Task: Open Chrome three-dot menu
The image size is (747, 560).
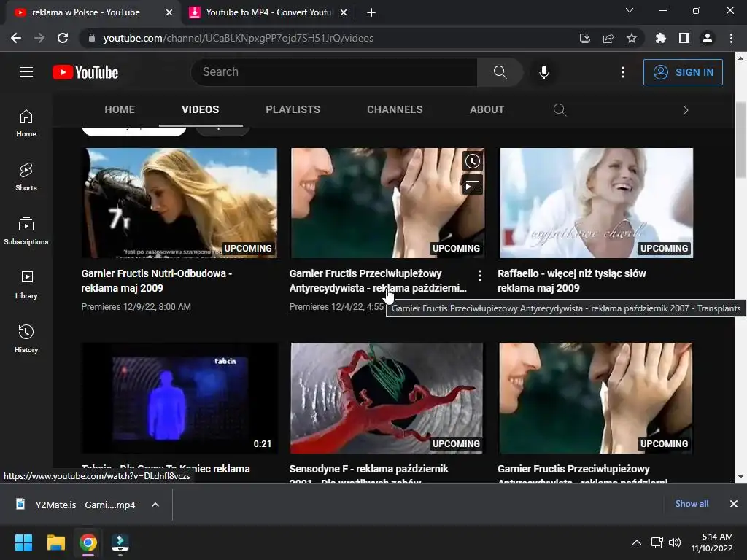Action: [731, 38]
